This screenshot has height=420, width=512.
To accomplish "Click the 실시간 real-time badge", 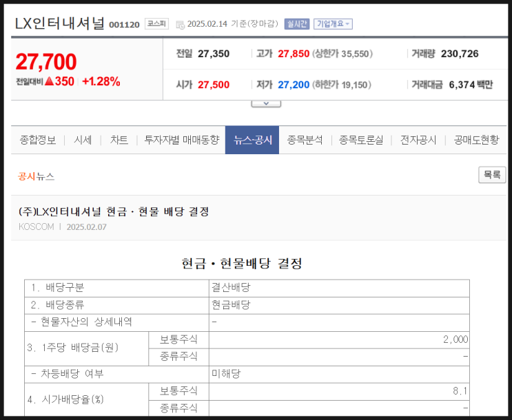I will click(x=296, y=24).
